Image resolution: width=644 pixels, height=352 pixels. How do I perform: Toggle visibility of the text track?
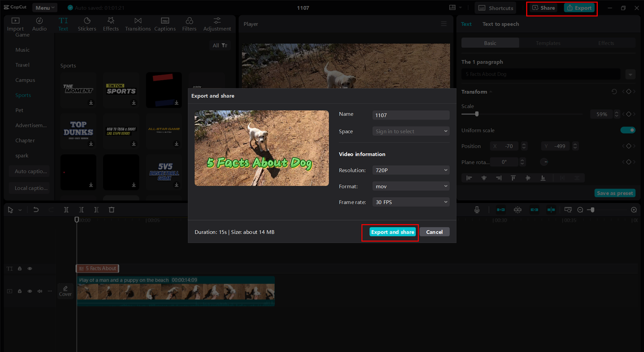coord(30,268)
